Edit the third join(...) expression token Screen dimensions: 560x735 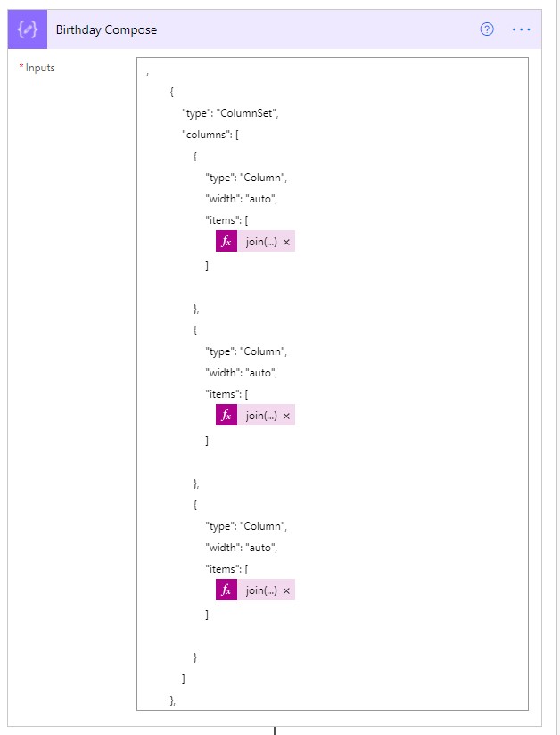coord(261,590)
